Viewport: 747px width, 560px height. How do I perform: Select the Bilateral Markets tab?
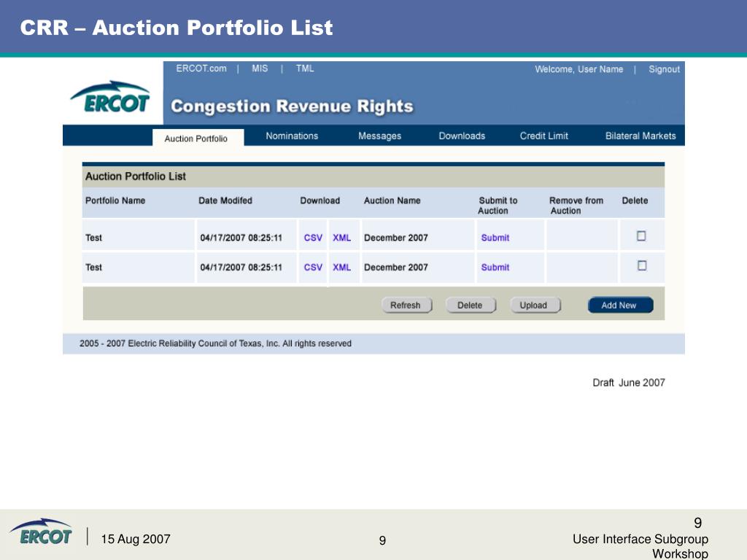tap(640, 136)
